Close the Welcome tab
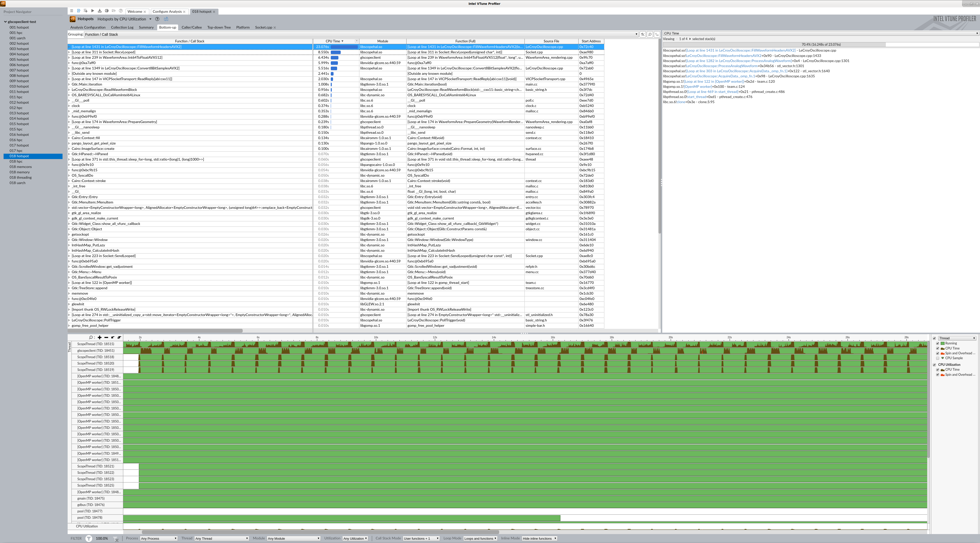Image resolution: width=980 pixels, height=543 pixels. click(x=144, y=12)
